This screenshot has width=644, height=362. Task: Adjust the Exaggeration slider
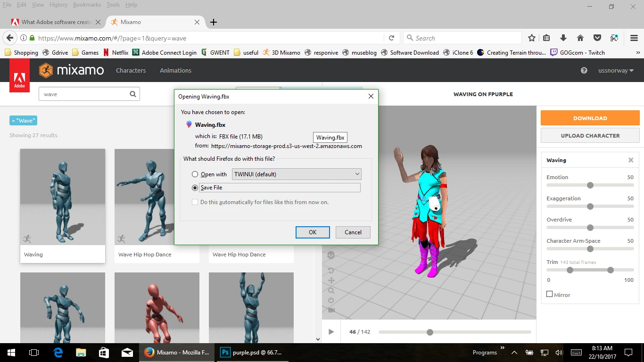coord(590,206)
